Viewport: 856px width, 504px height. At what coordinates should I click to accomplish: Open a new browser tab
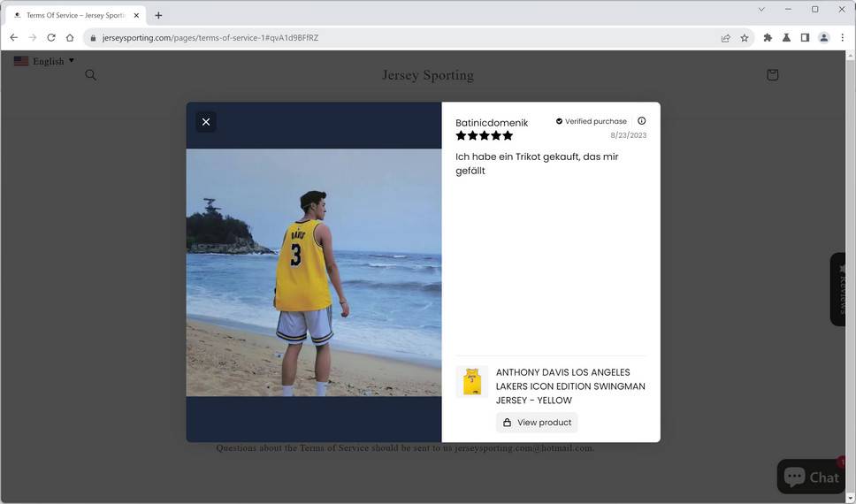coord(158,15)
